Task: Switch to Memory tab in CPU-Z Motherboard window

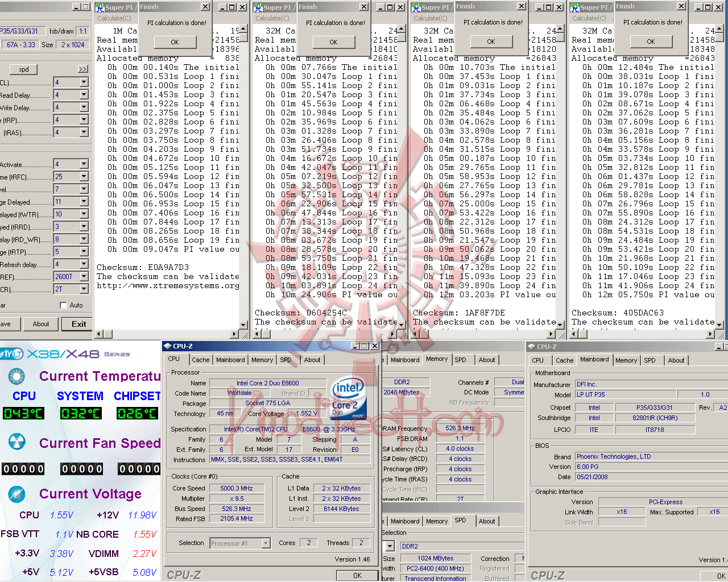Action: (626, 360)
